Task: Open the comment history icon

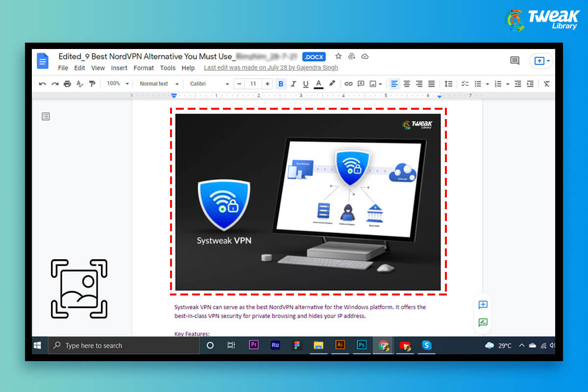Action: click(514, 61)
